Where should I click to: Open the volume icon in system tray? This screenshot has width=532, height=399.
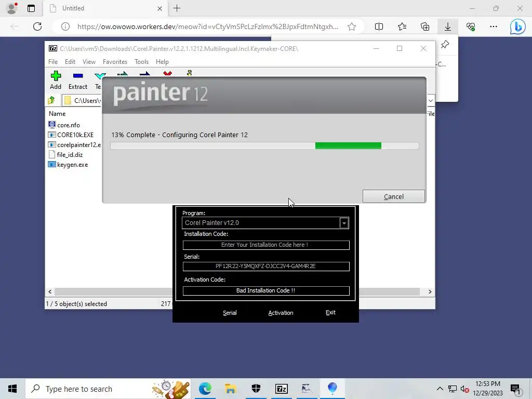464,389
